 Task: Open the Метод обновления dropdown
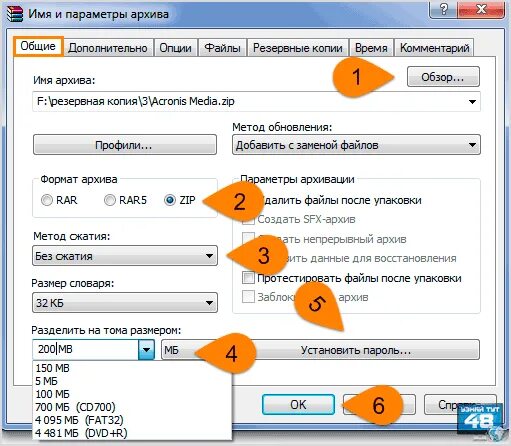point(356,145)
